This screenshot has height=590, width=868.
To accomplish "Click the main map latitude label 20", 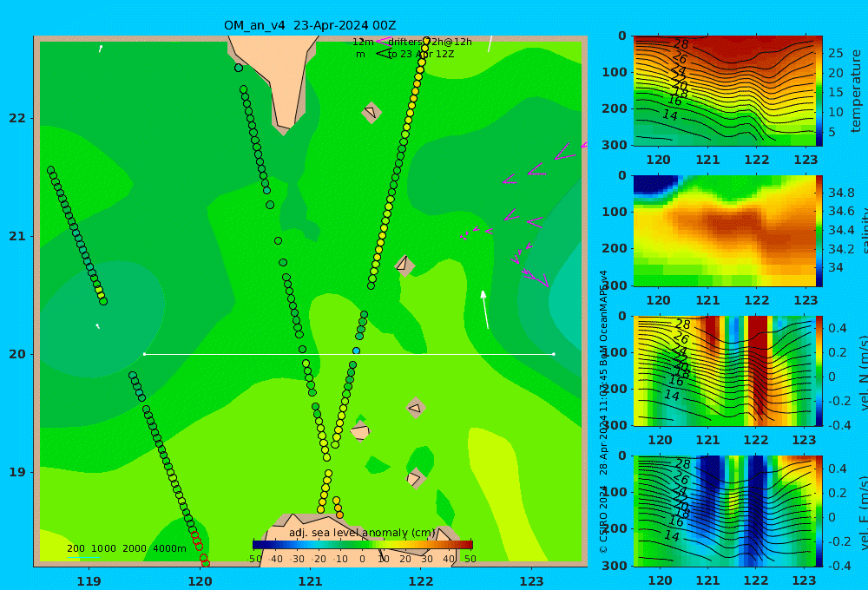I will tap(17, 354).
